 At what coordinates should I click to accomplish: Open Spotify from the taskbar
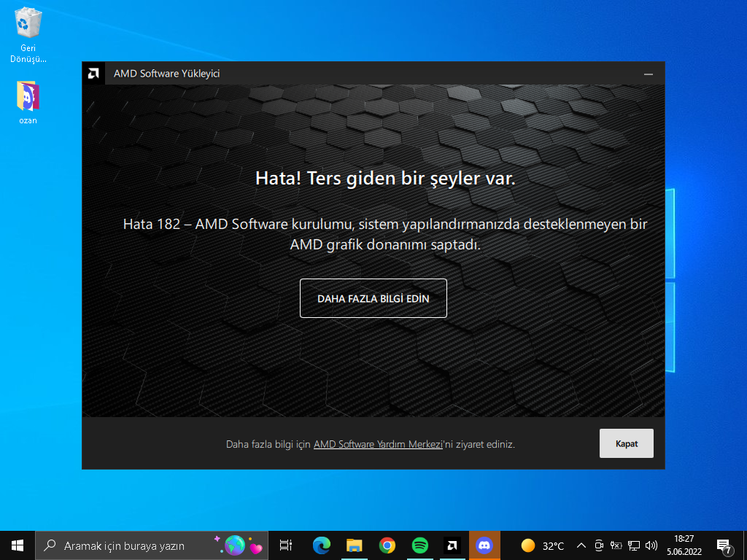419,545
